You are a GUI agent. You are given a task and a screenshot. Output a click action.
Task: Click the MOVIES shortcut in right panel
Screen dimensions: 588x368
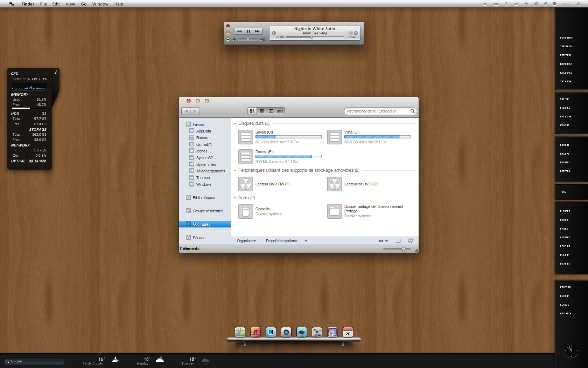(x=564, y=163)
